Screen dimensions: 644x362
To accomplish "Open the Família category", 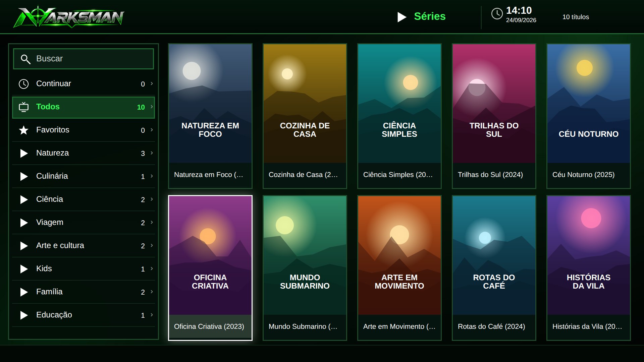I will [84, 292].
